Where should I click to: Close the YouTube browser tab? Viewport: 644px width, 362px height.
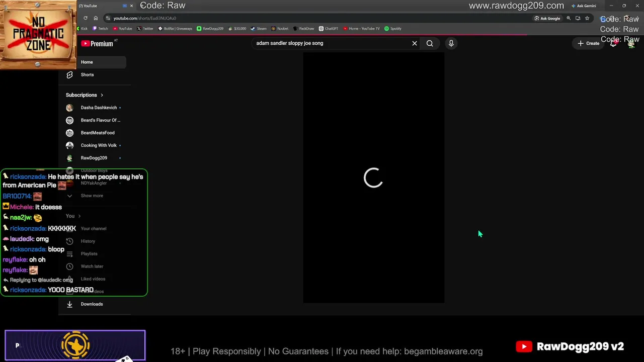(132, 6)
